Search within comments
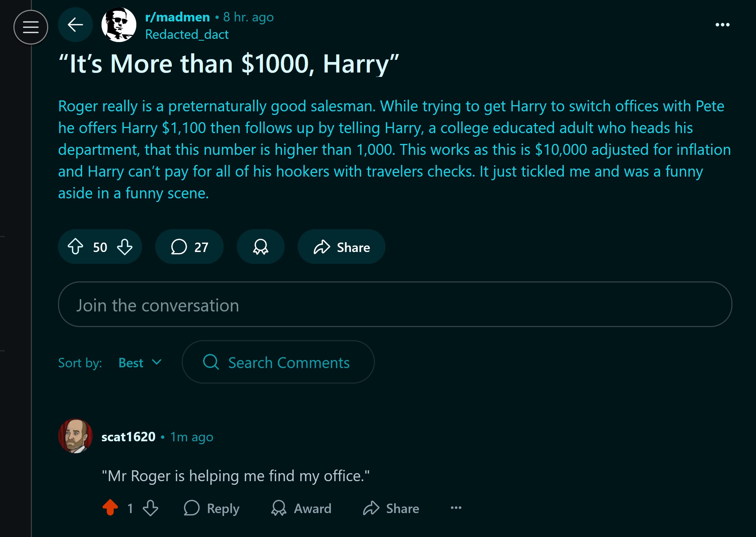This screenshot has width=756, height=537. pos(278,362)
